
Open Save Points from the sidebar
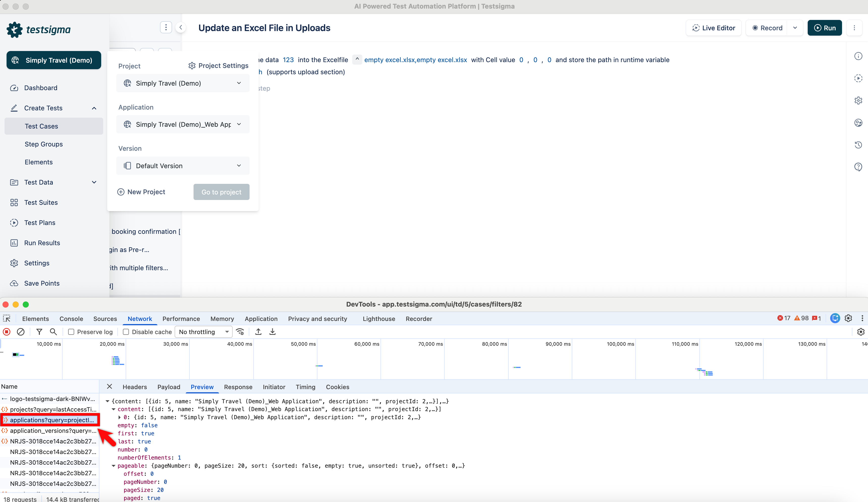[41, 283]
